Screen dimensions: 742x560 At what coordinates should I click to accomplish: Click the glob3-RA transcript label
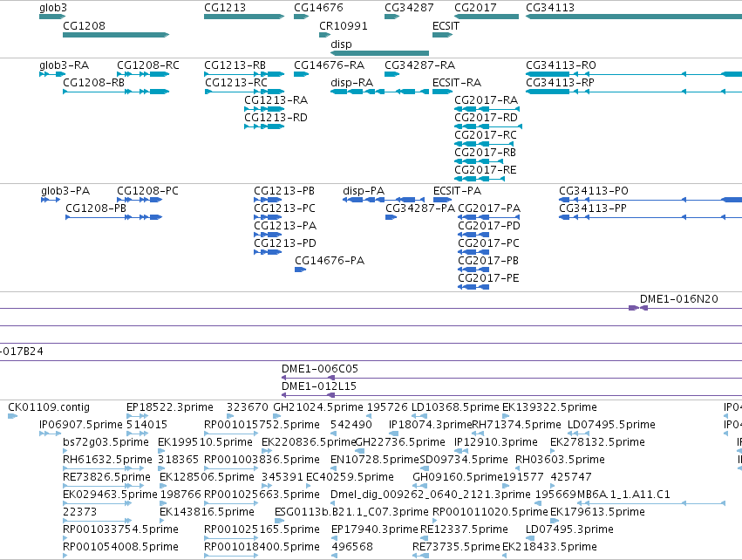[x=64, y=65]
